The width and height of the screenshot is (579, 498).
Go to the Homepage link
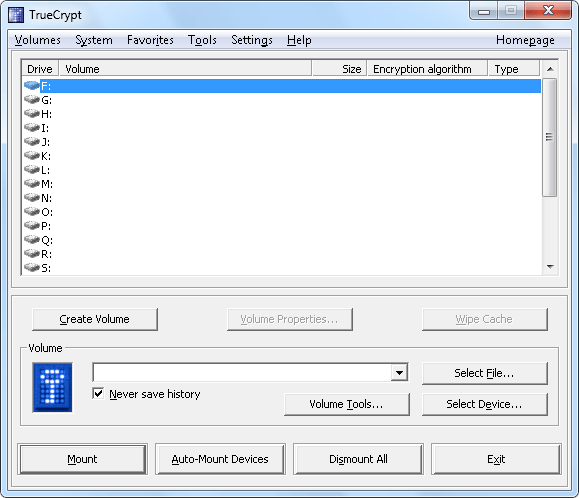click(525, 40)
